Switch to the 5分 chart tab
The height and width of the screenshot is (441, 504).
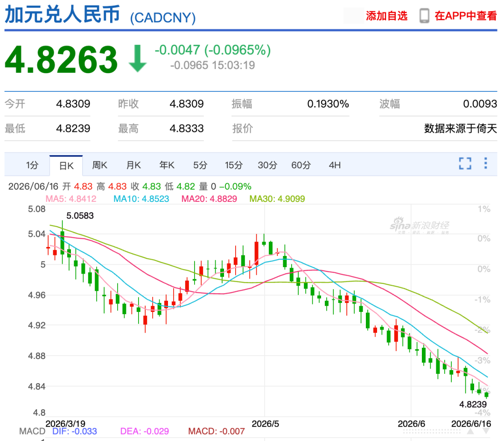[x=200, y=165]
